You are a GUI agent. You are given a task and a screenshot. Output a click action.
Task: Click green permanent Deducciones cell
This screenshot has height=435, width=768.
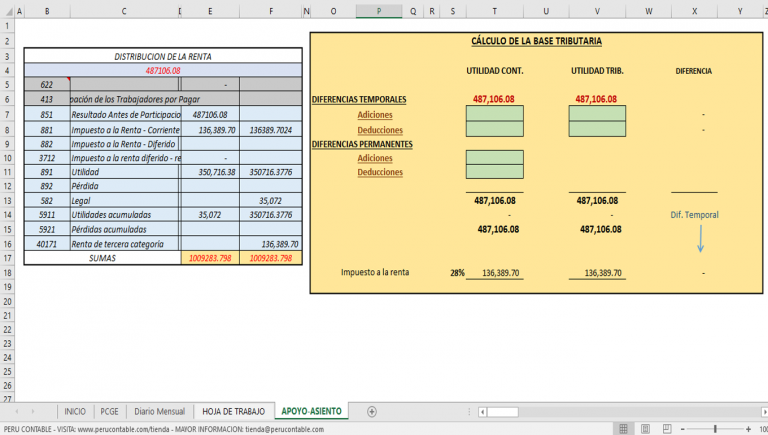(x=495, y=171)
